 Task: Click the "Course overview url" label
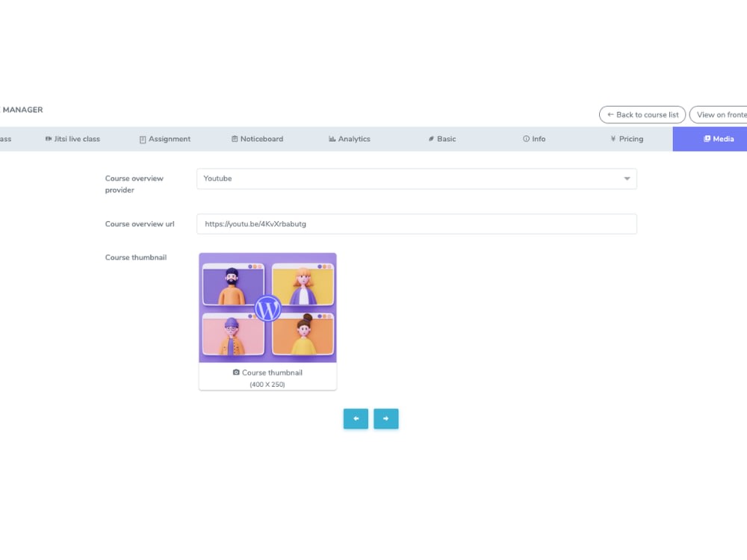pos(140,224)
